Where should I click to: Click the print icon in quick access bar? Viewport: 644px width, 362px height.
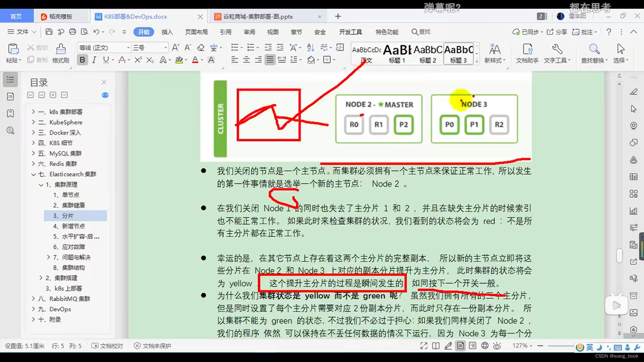click(73, 32)
